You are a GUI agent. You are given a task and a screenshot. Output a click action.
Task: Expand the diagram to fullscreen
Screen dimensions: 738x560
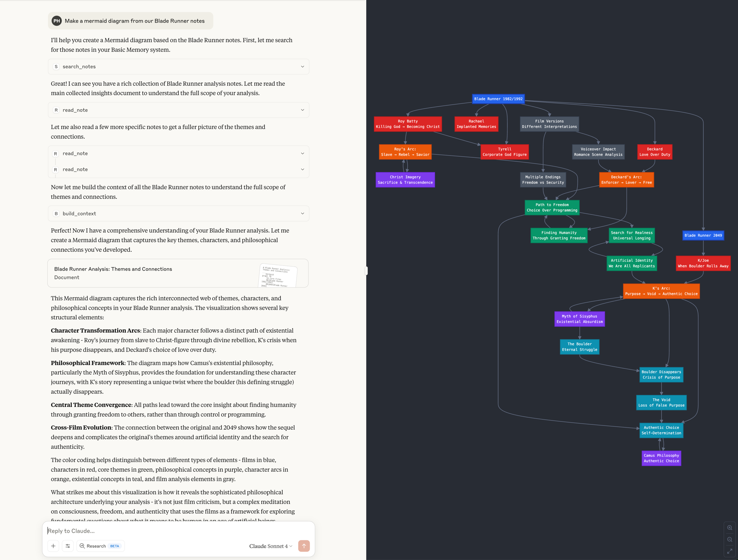click(730, 551)
